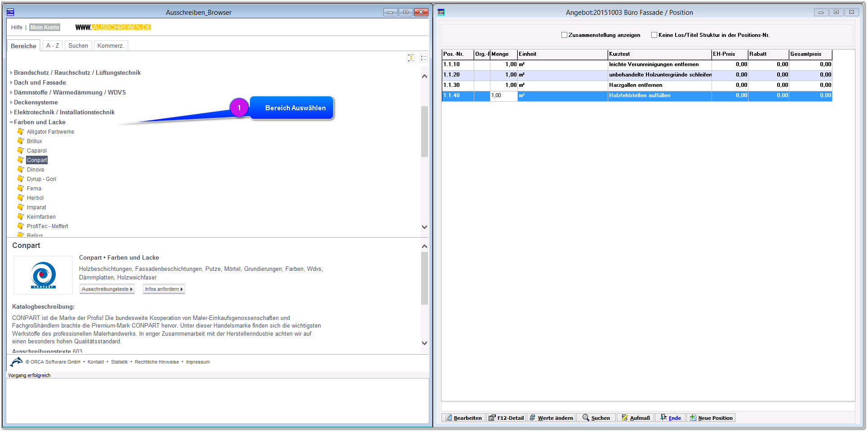Open the Imparat folder icon

(x=20, y=207)
